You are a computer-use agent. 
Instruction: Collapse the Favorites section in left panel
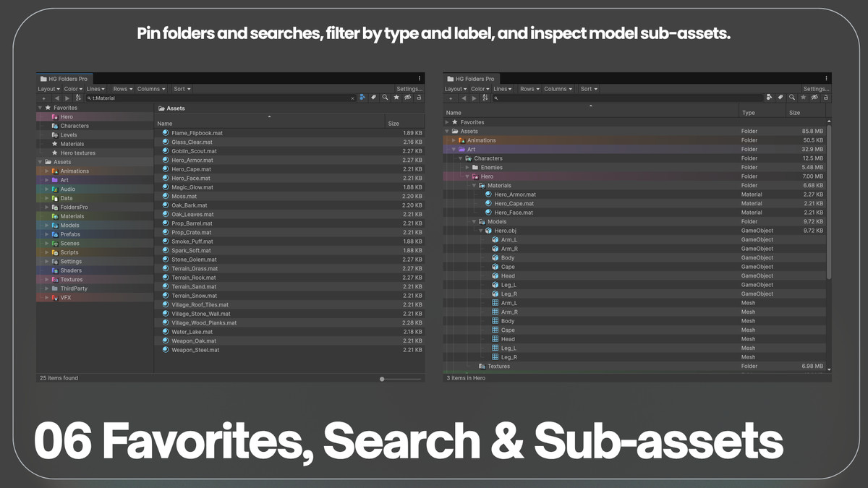41,108
